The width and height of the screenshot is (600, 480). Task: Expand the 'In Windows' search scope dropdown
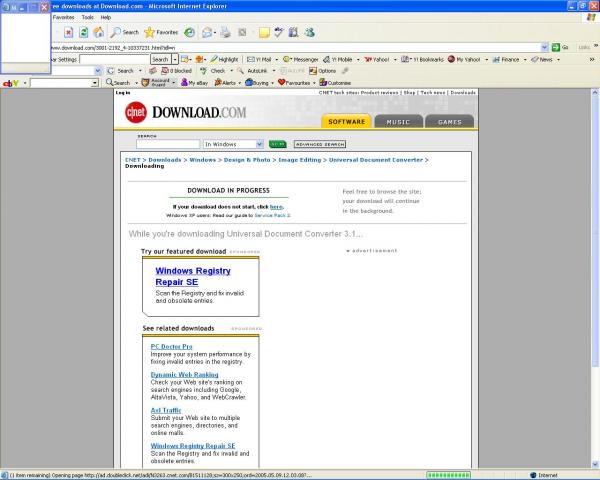click(x=259, y=144)
